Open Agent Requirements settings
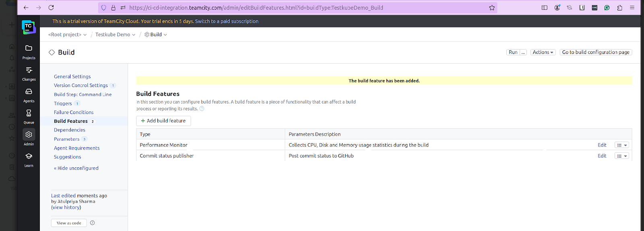 (x=77, y=148)
